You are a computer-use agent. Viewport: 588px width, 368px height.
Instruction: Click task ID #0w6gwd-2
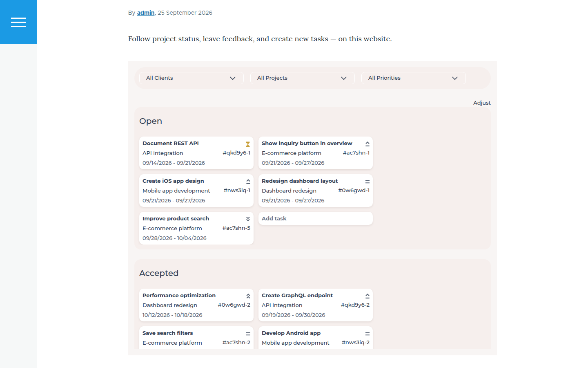[x=234, y=305]
